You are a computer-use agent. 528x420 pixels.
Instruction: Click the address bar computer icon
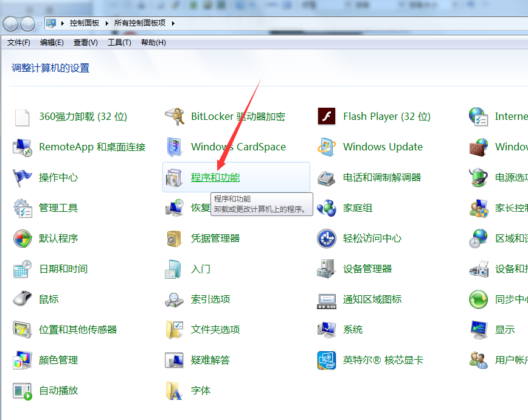tap(51, 23)
